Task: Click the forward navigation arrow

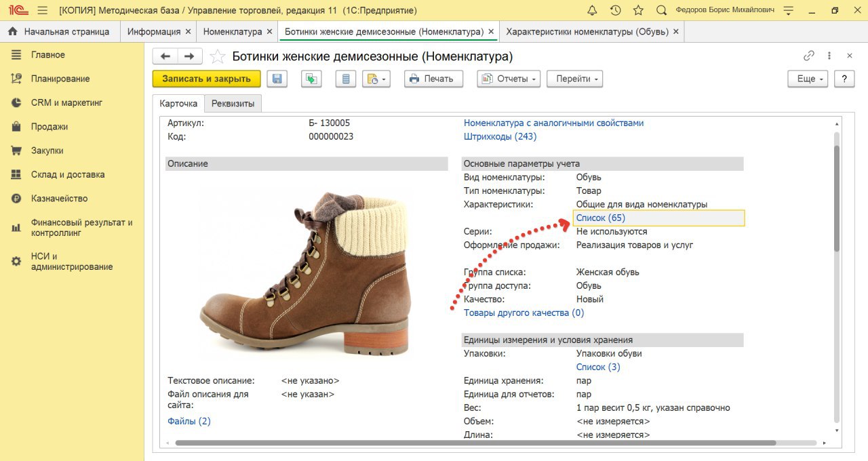Action: tap(189, 56)
